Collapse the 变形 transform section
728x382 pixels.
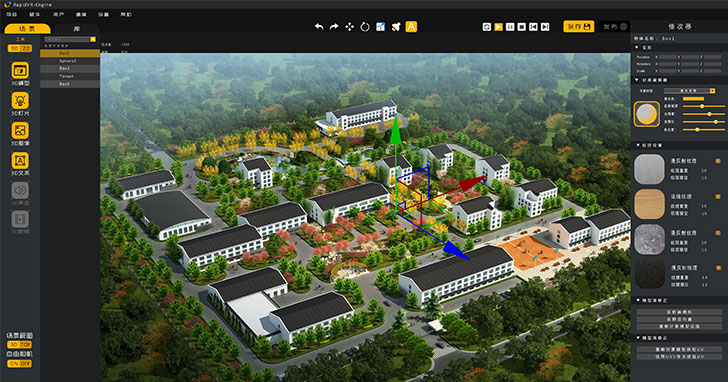point(637,47)
